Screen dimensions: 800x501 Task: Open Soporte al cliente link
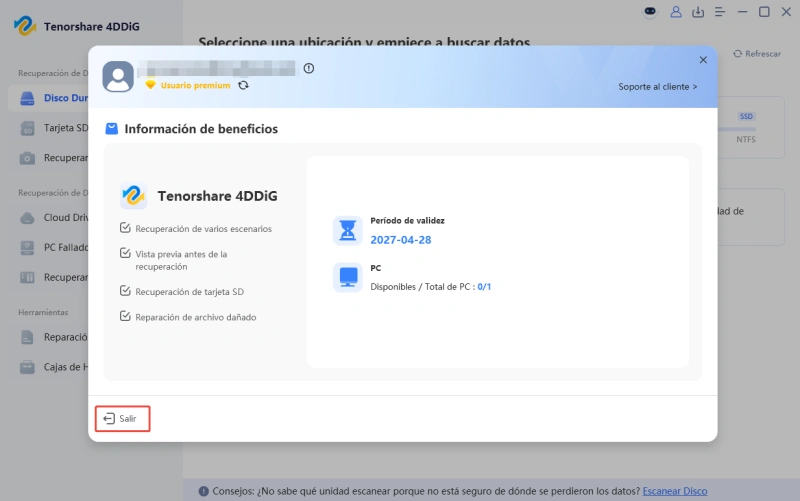click(x=658, y=87)
